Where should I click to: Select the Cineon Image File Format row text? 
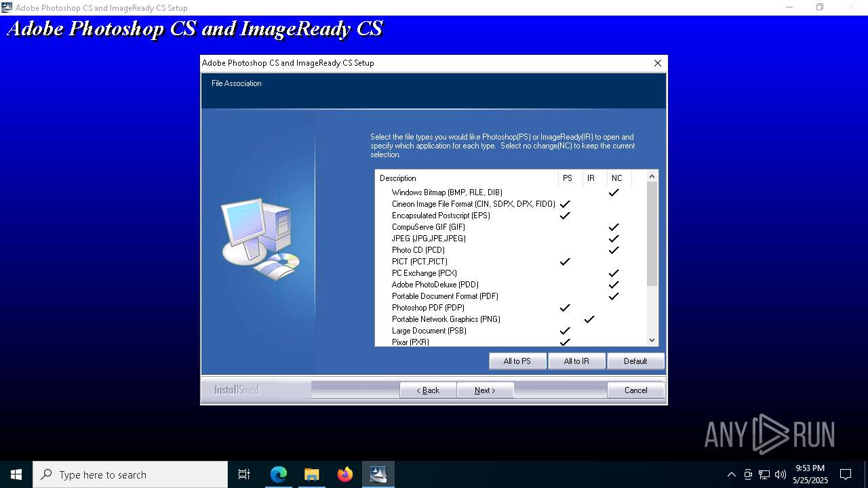click(473, 204)
